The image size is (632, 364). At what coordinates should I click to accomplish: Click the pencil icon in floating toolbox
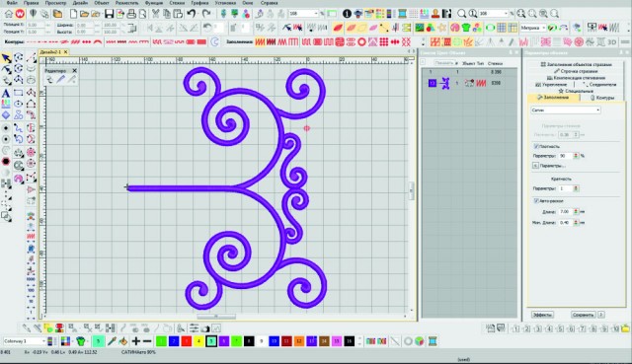pyautogui.click(x=60, y=80)
